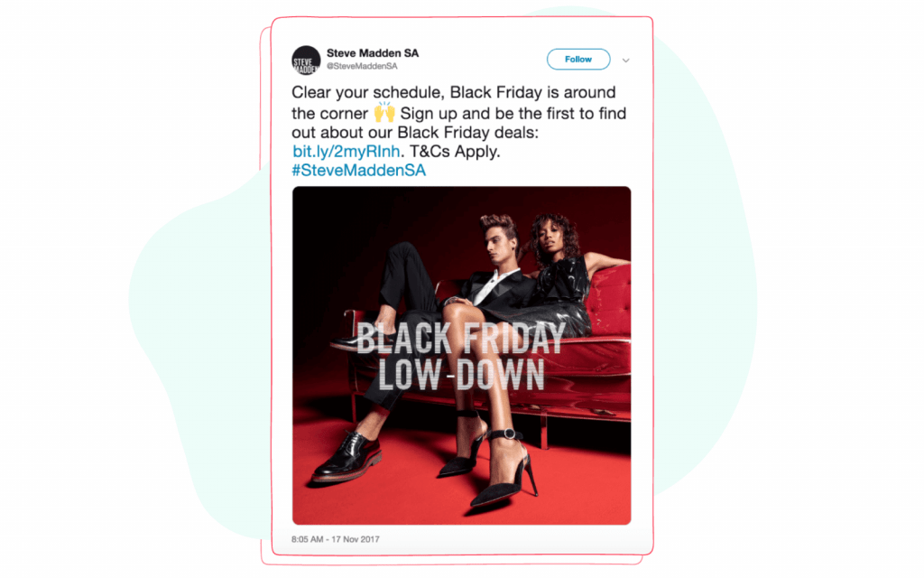Click the BLACK FRIDAY headline text on image
Viewport: 924px width, 578px height.
click(x=460, y=339)
